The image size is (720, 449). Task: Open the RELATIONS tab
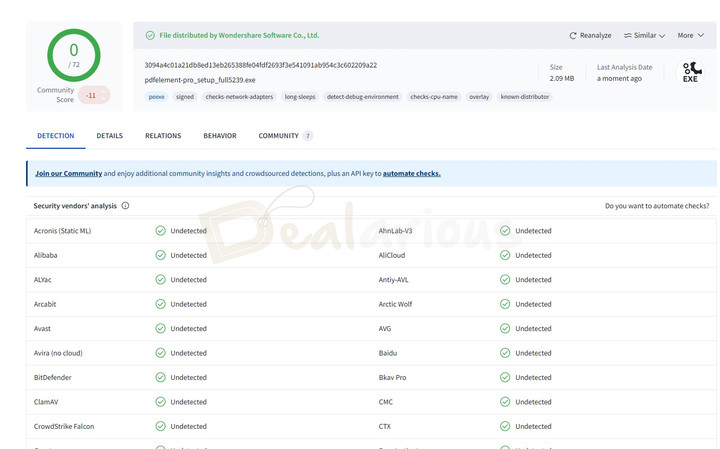click(163, 136)
